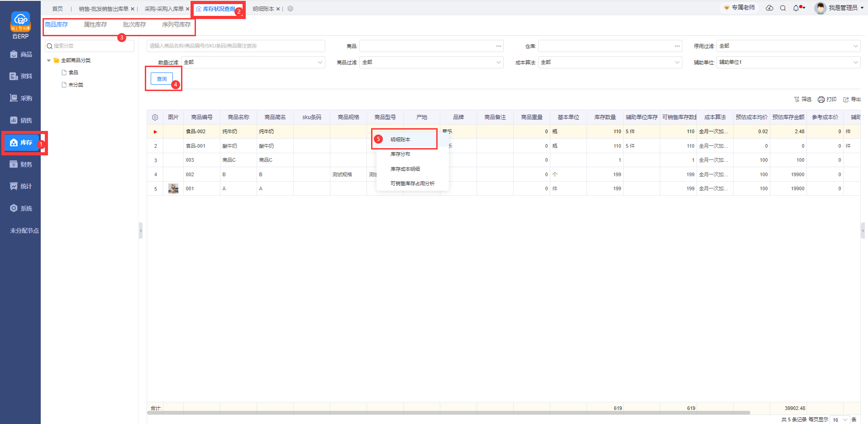This screenshot has width=868, height=424.
Task: Open the 停用过滤 dropdown
Action: [788, 46]
